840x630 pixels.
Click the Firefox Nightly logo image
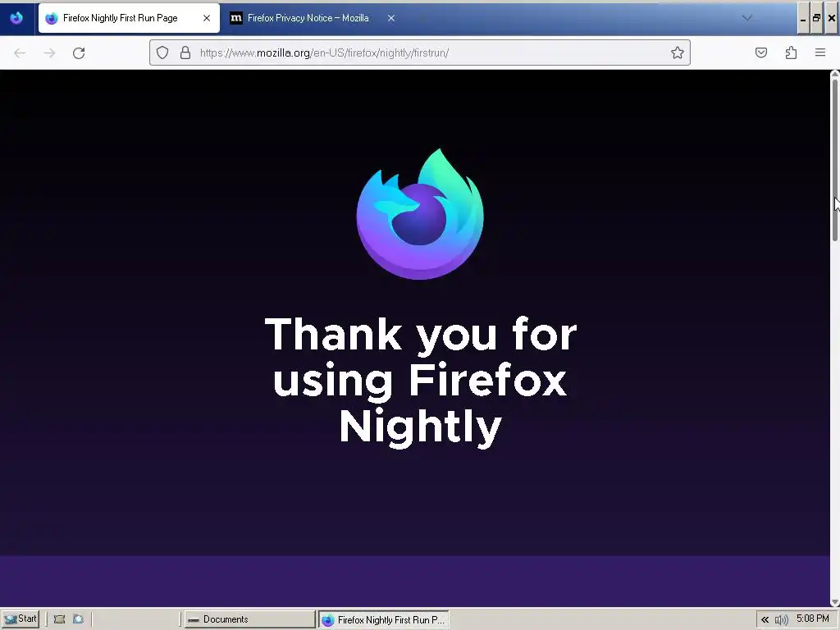pos(420,214)
